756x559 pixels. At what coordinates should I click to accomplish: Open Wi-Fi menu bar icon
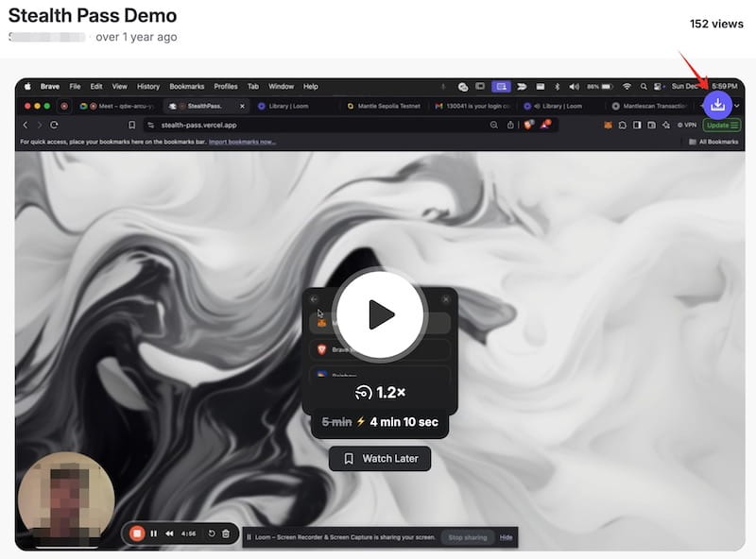tap(627, 87)
